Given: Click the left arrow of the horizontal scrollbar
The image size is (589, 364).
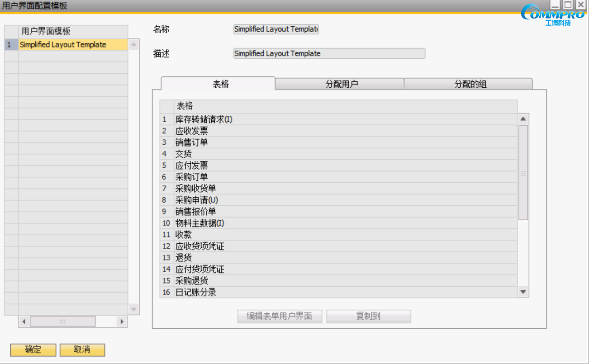Looking at the screenshot, I should pyautogui.click(x=23, y=321).
